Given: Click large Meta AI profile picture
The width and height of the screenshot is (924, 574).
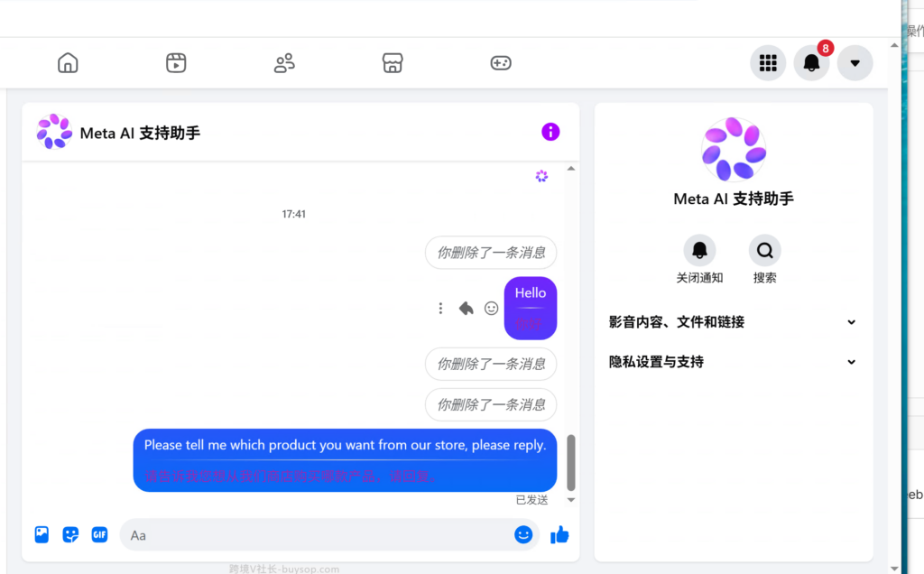Looking at the screenshot, I should click(x=734, y=149).
